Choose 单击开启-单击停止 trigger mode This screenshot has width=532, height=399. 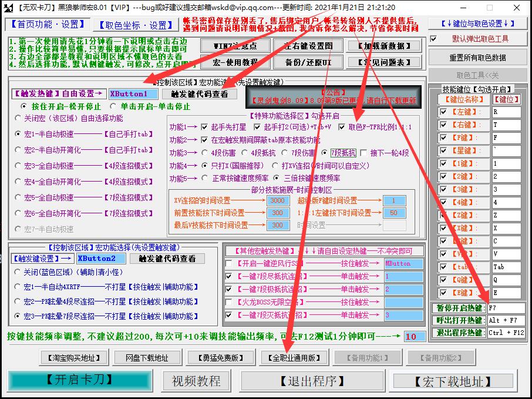tap(113, 106)
